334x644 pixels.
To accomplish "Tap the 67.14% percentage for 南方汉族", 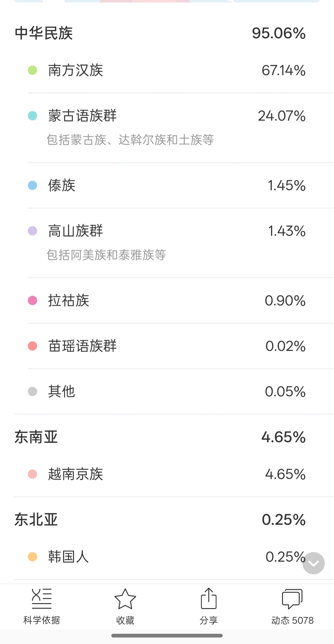I will tap(284, 70).
